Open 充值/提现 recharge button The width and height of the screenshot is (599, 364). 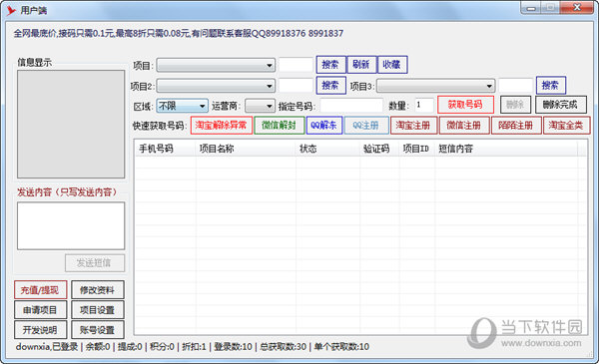(x=40, y=290)
